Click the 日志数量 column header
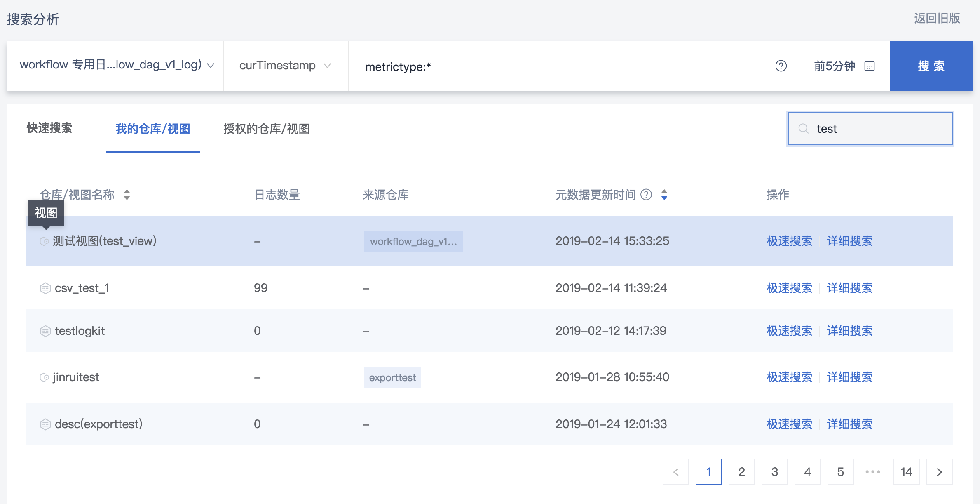Screen dimensions: 980x504 click(x=277, y=195)
